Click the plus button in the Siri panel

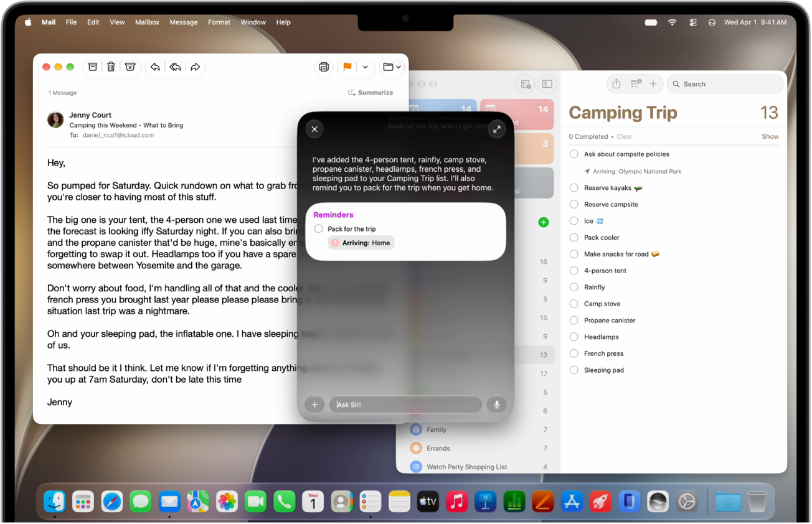[314, 405]
